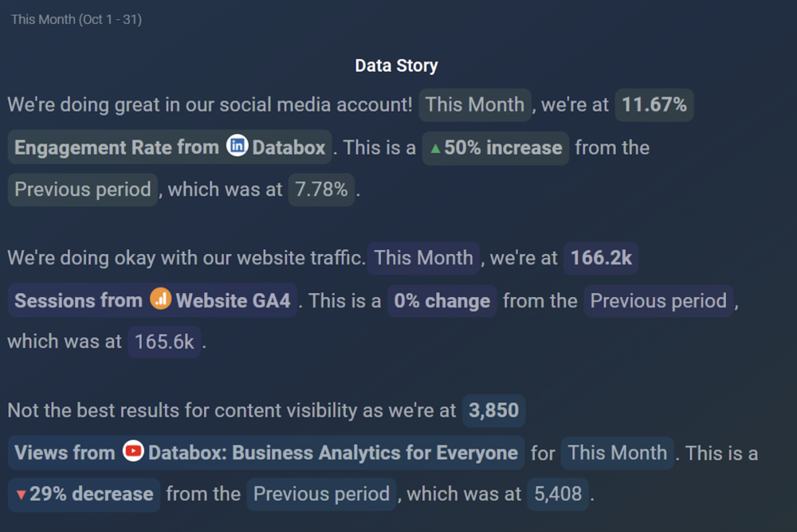Image resolution: width=797 pixels, height=532 pixels.
Task: Select the 'Views from Databox: Business Analytics' chip
Action: (x=266, y=452)
